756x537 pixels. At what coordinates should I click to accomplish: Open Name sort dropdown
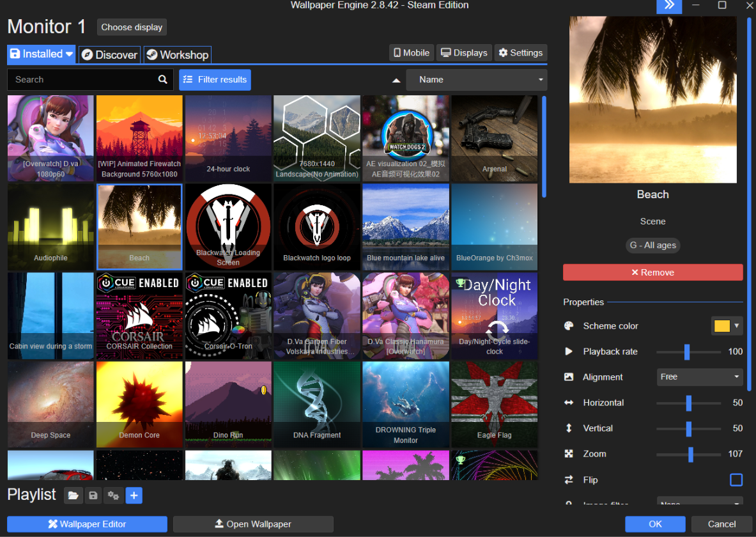point(476,80)
